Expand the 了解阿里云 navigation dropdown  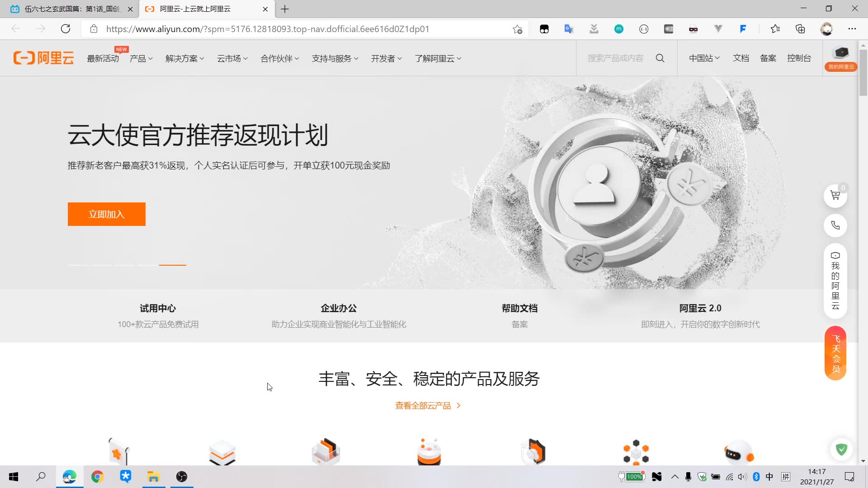click(x=438, y=59)
